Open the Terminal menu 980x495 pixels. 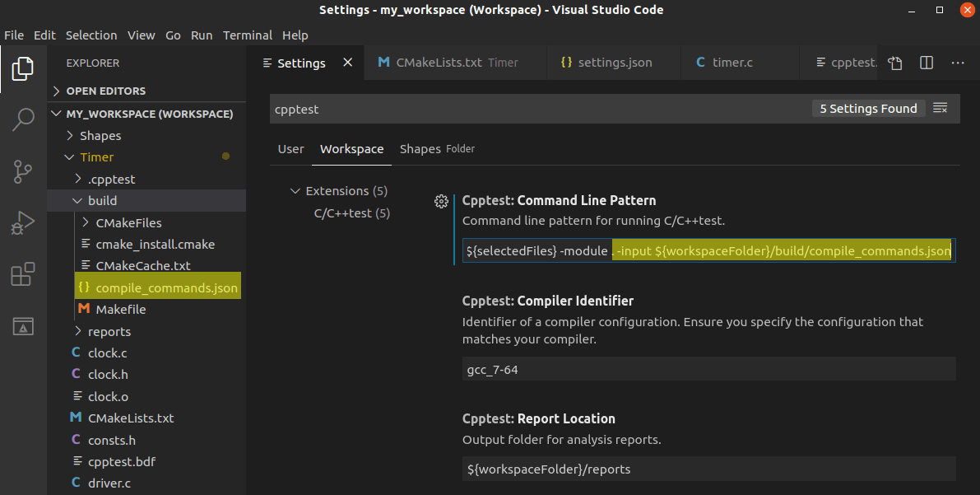click(x=247, y=35)
